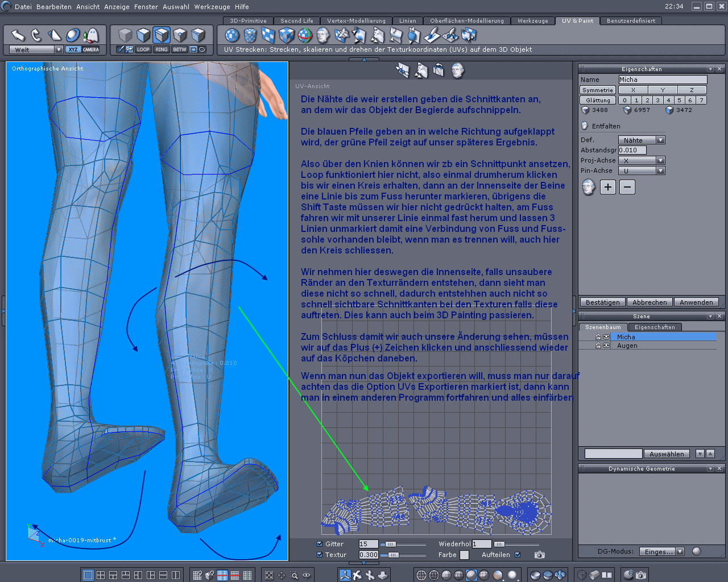Open the Def. Nähte dropdown
Viewport: 728px width, 582px height.
coord(660,140)
